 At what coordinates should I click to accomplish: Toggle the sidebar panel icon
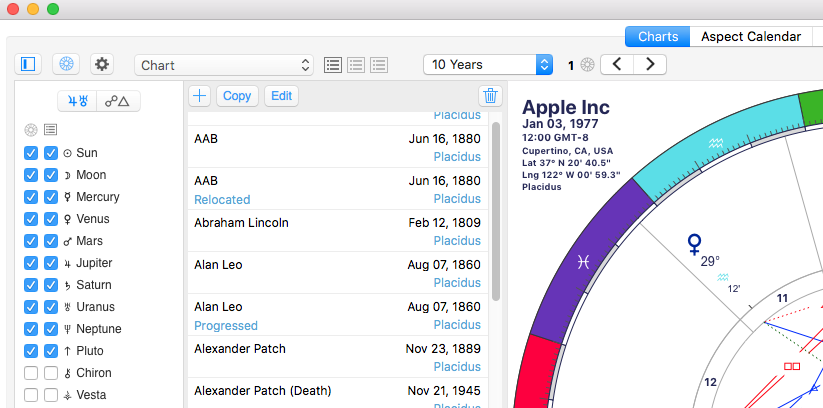28,65
